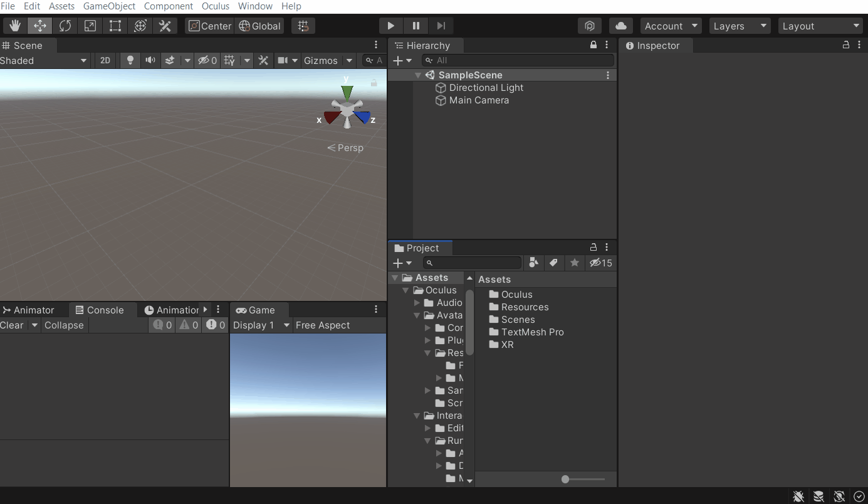Toggle 2D view mode in Scene
This screenshot has height=504, width=868.
click(x=105, y=60)
